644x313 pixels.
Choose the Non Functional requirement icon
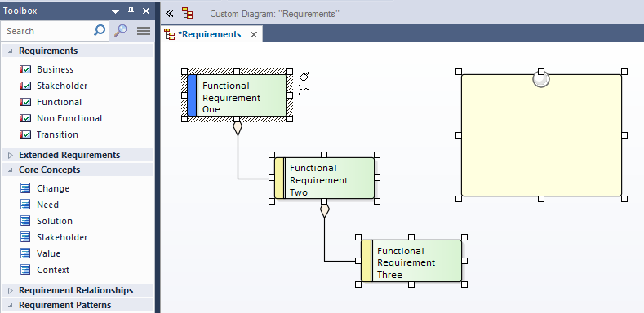pos(25,118)
